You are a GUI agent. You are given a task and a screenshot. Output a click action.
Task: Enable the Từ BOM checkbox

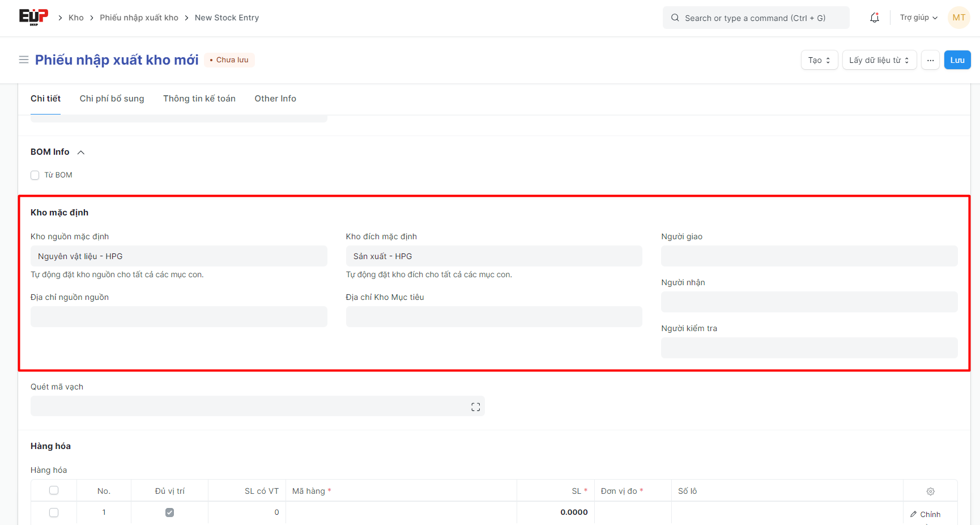coord(35,175)
